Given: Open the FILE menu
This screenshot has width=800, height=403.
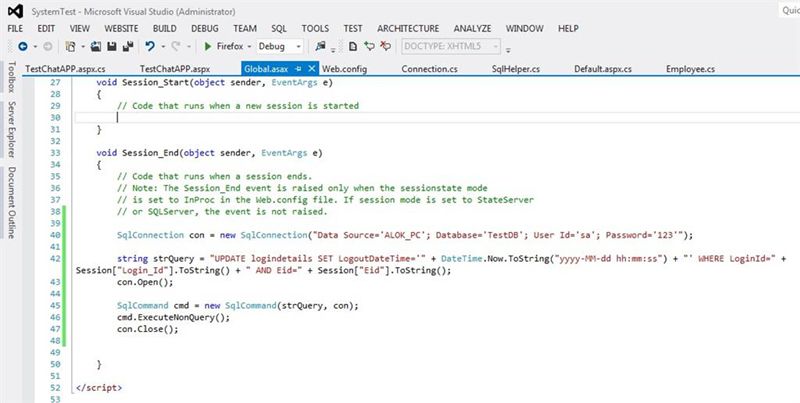Looking at the screenshot, I should tap(15, 29).
